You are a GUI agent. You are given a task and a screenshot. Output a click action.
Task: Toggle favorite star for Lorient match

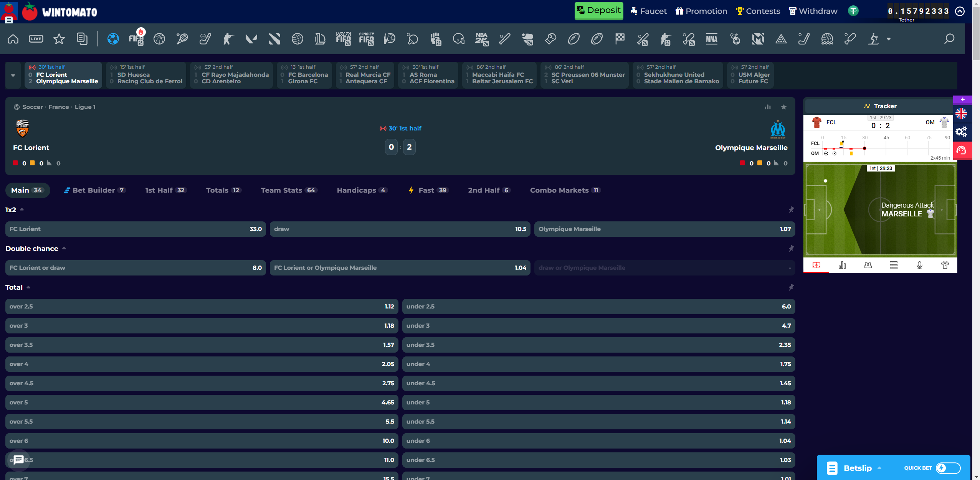(x=784, y=107)
